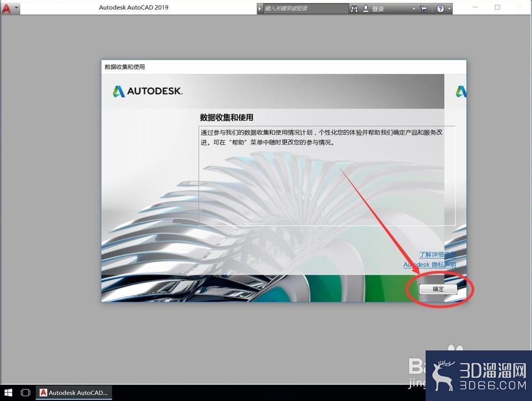
Task: Expand the search field arrow toggle
Action: click(260, 9)
